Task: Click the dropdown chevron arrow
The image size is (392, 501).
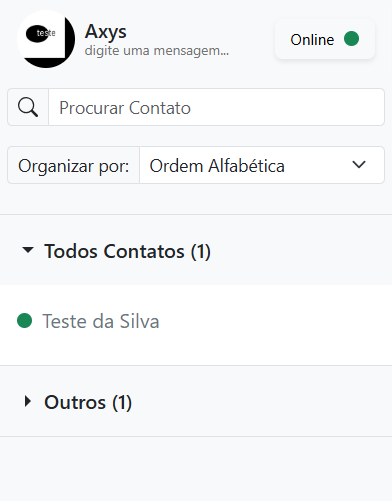Action: 359,165
